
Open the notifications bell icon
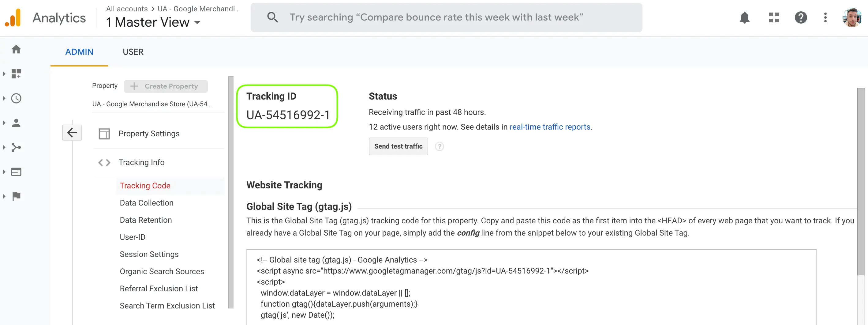point(745,17)
